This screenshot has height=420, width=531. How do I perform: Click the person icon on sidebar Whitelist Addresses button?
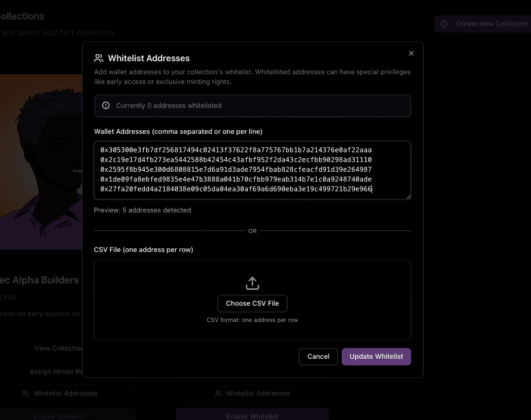26,393
